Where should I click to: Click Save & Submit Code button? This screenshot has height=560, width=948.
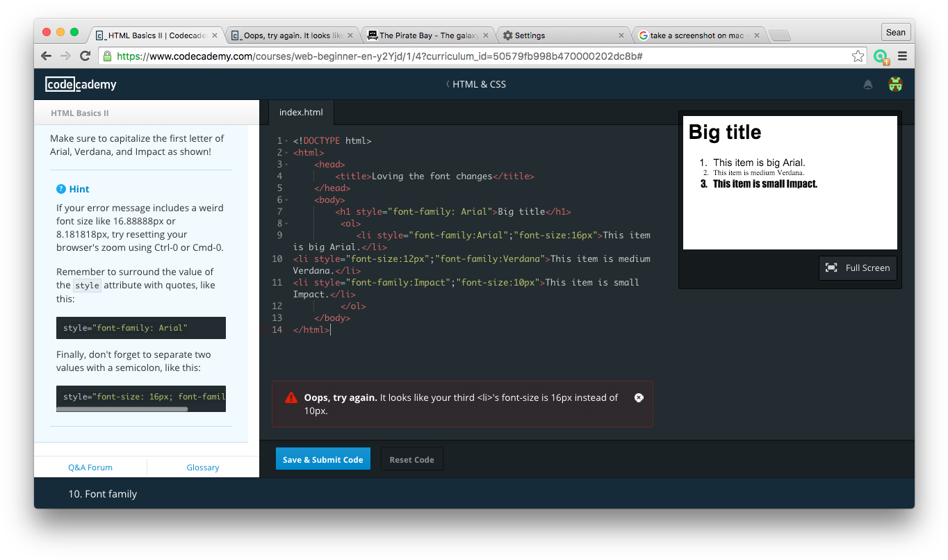(x=322, y=459)
